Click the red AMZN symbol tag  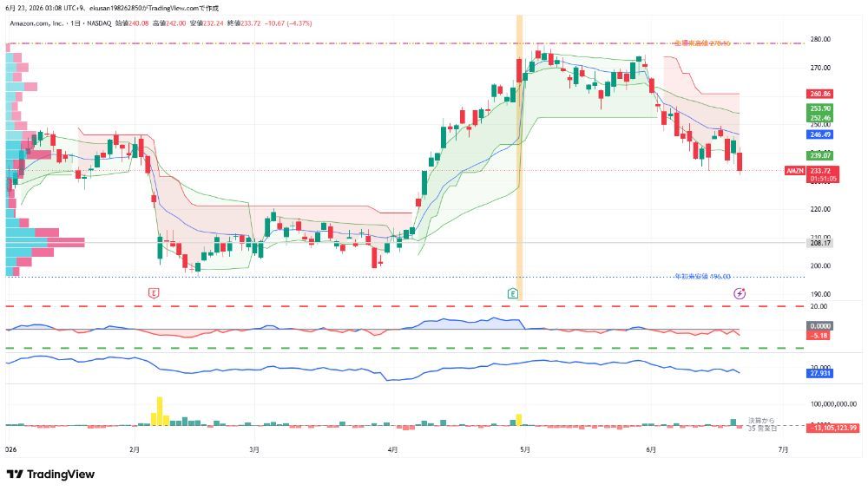tap(795, 171)
